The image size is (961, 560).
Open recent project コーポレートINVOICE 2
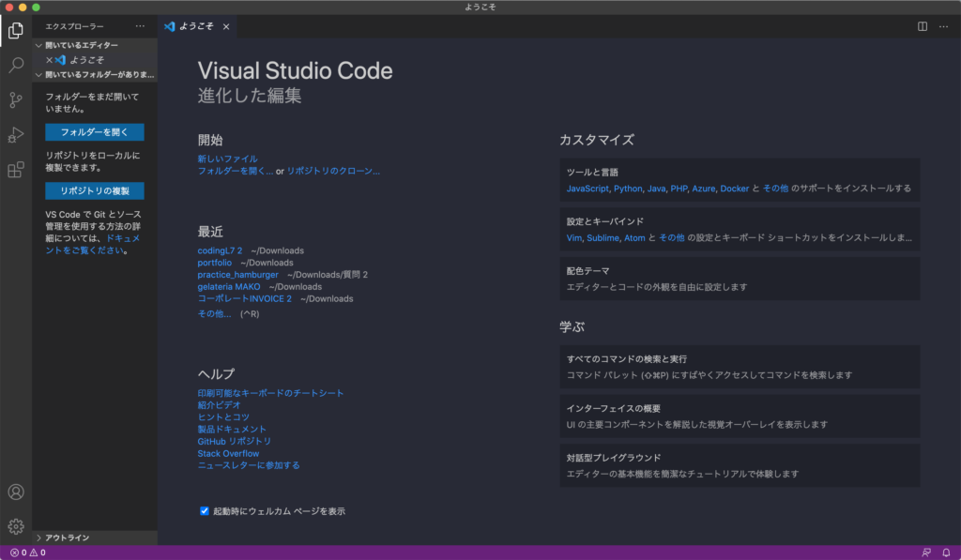[245, 298]
